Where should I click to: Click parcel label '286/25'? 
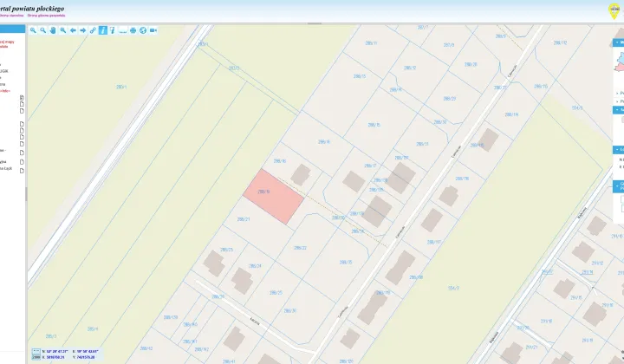tap(276, 292)
